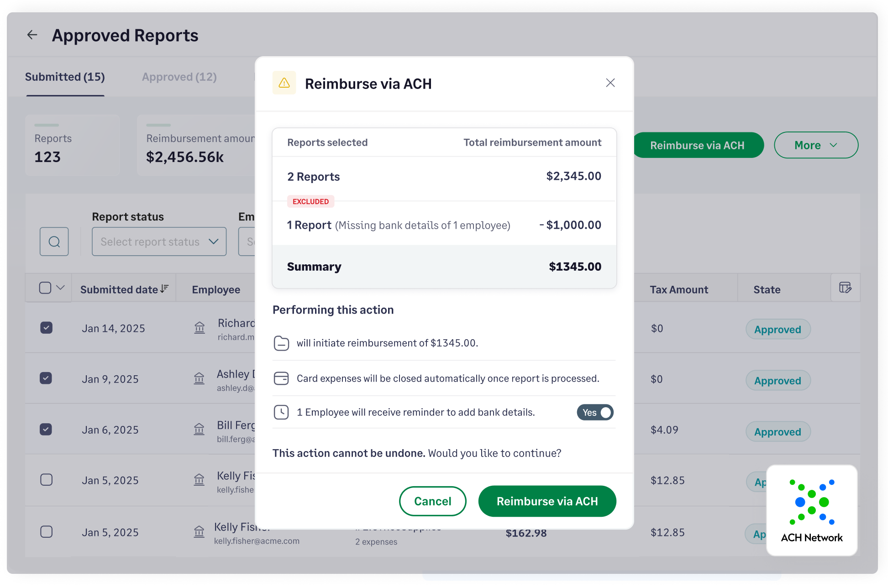
Task: Open the More actions dropdown
Action: (x=816, y=145)
